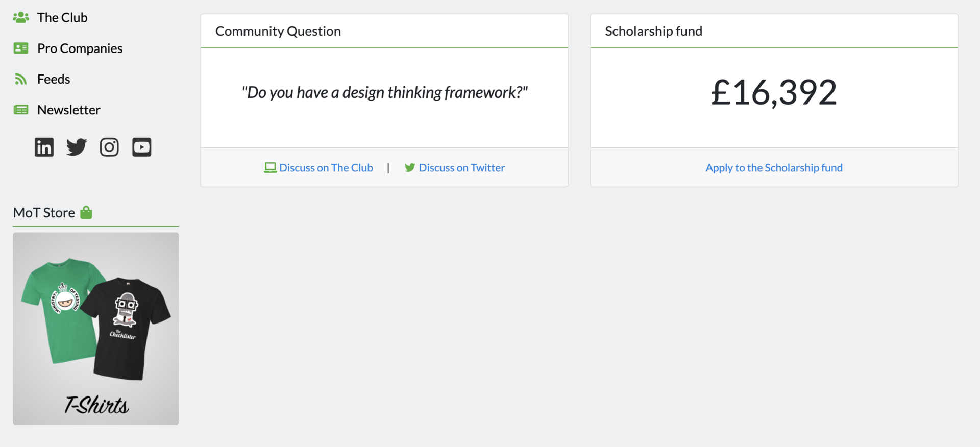Viewport: 980px width, 447px height.
Task: Click the green Twitter icon beside Discuss on Twitter
Action: pyautogui.click(x=410, y=167)
